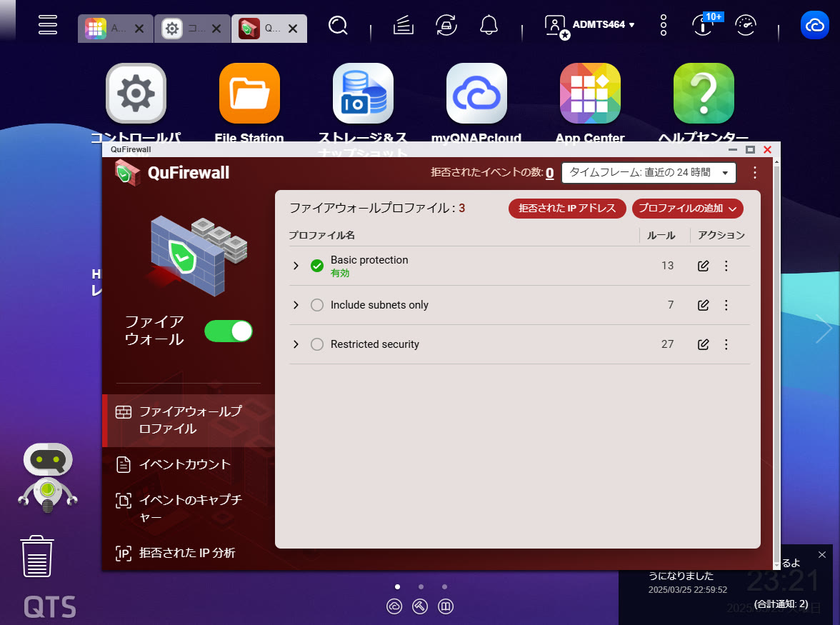Open the Event Count sidebar section
The width and height of the screenshot is (840, 625).
click(x=189, y=464)
